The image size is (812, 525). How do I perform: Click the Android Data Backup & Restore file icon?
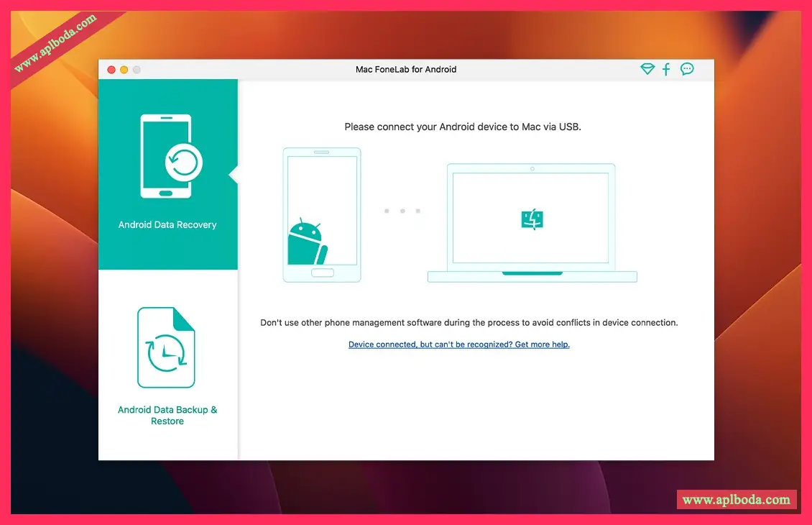[x=167, y=347]
